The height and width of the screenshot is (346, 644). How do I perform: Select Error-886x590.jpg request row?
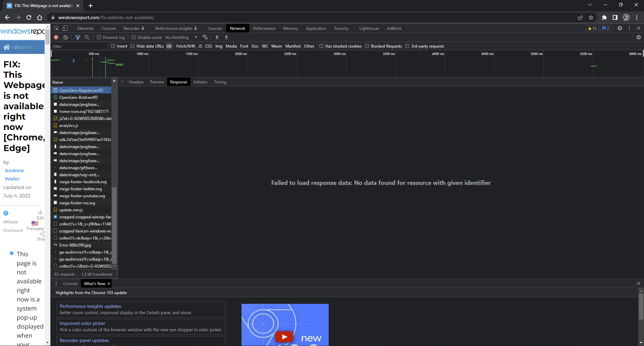(x=81, y=245)
